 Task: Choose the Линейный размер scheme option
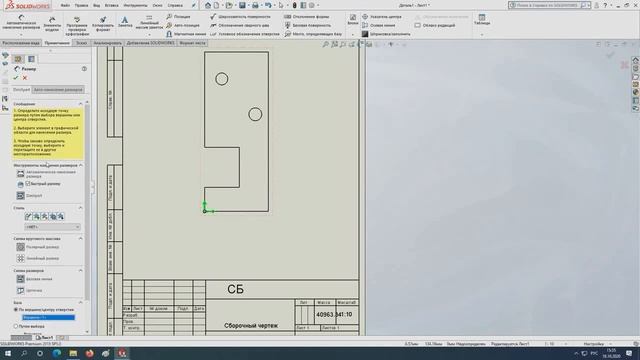[x=38, y=258]
